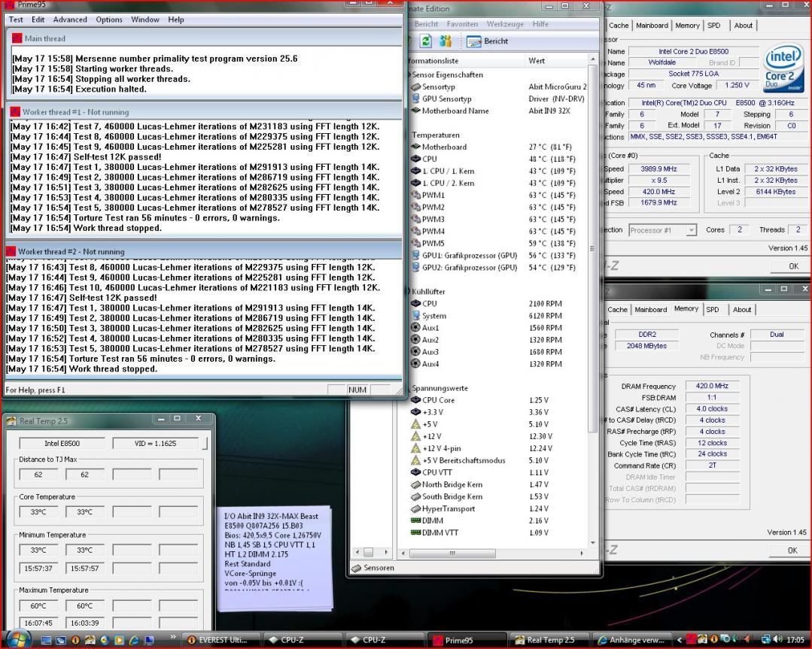The image size is (812, 649).
Task: Click '3989.9 MHz' core speed value in CPU-Z
Action: click(x=658, y=168)
